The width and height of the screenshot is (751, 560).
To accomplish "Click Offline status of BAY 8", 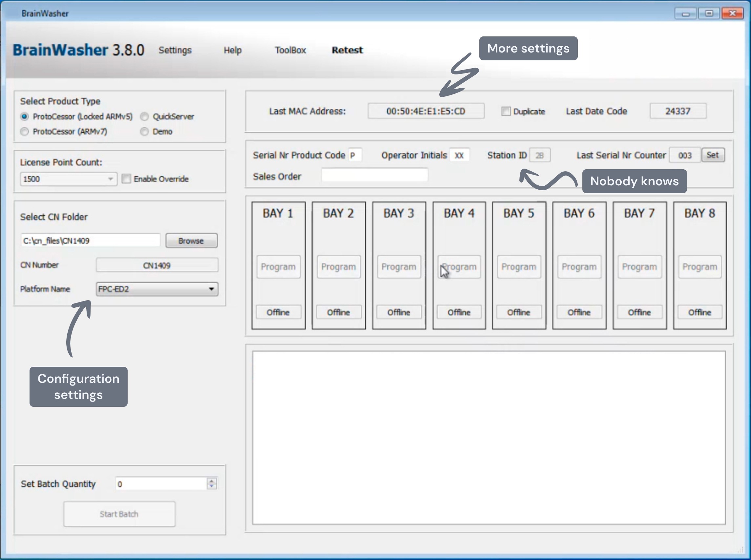I will pyautogui.click(x=699, y=312).
